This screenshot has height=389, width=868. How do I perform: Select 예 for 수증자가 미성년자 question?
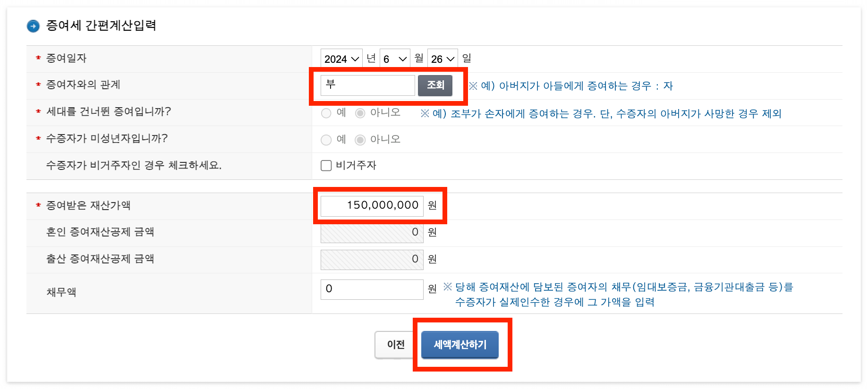pyautogui.click(x=326, y=139)
